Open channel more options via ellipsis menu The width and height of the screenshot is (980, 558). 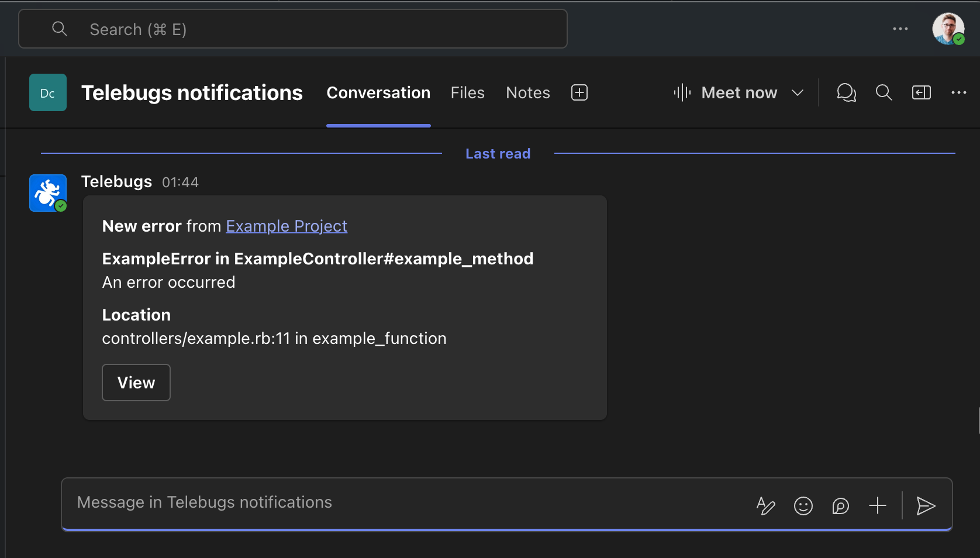point(959,92)
